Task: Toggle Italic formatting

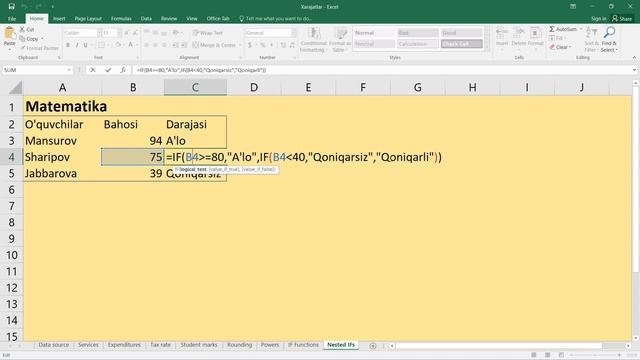Action: tap(77, 45)
